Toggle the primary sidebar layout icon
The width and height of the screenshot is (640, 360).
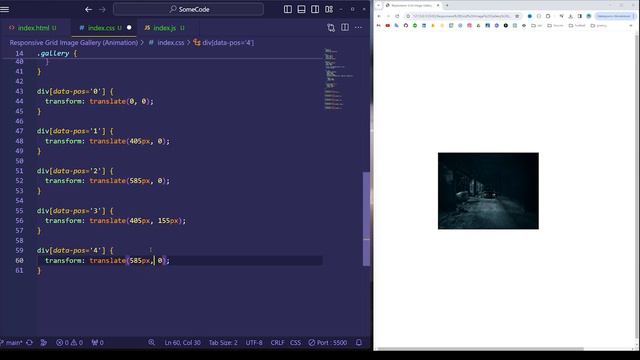(288, 9)
